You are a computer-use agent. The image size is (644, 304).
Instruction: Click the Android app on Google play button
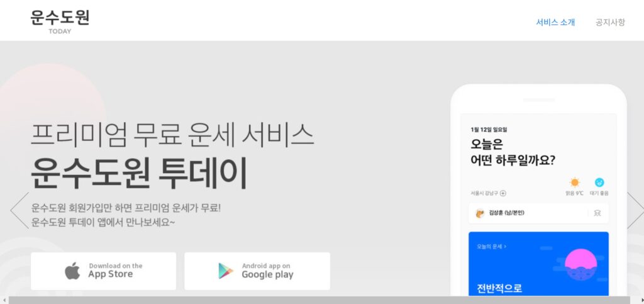(x=257, y=271)
